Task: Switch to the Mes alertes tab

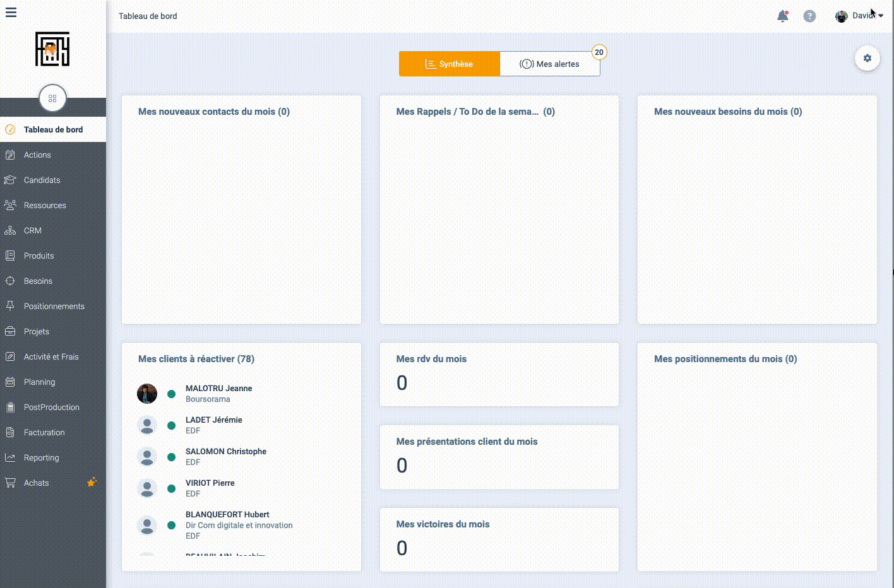Action: tap(550, 64)
